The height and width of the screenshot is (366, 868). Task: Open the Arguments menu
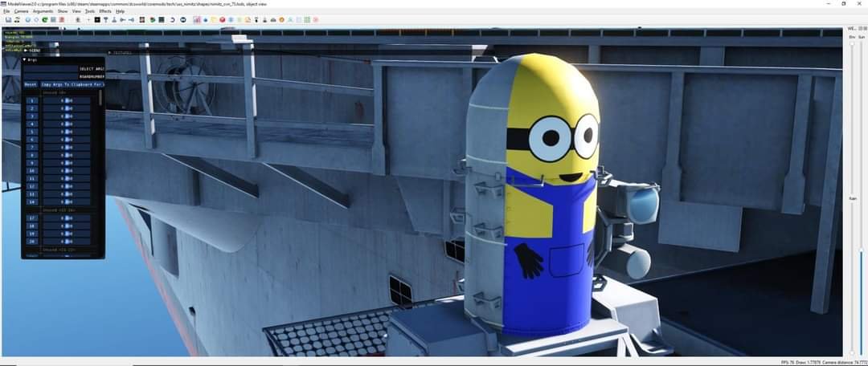tap(43, 11)
